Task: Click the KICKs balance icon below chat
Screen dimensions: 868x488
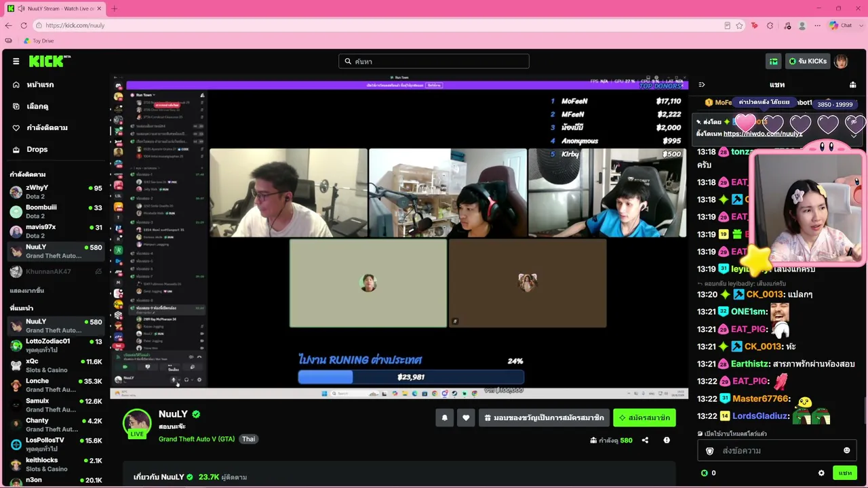Action: [x=704, y=473]
